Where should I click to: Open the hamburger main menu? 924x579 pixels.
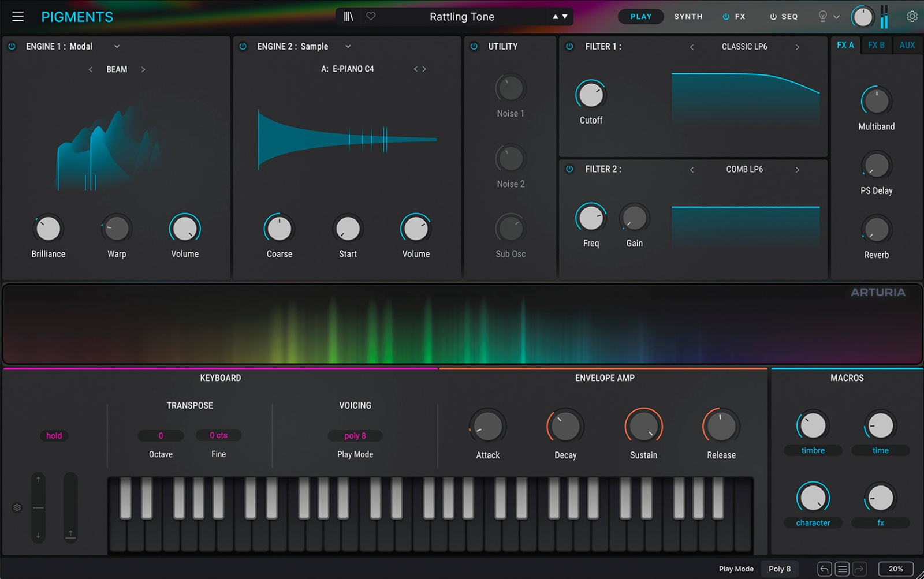(x=18, y=17)
